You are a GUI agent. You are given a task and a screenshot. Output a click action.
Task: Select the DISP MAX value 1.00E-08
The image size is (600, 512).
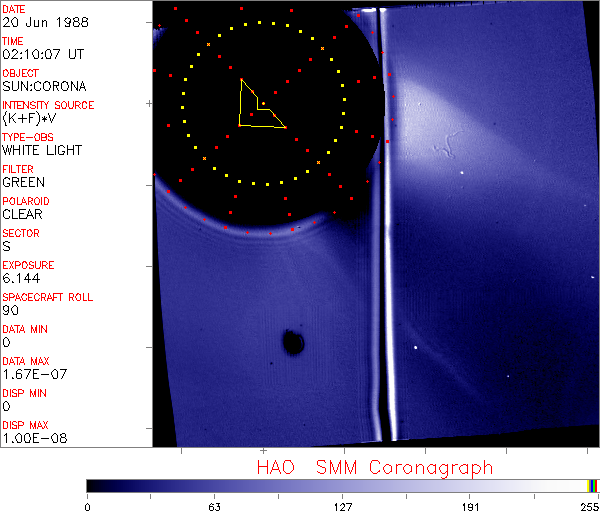click(34, 438)
